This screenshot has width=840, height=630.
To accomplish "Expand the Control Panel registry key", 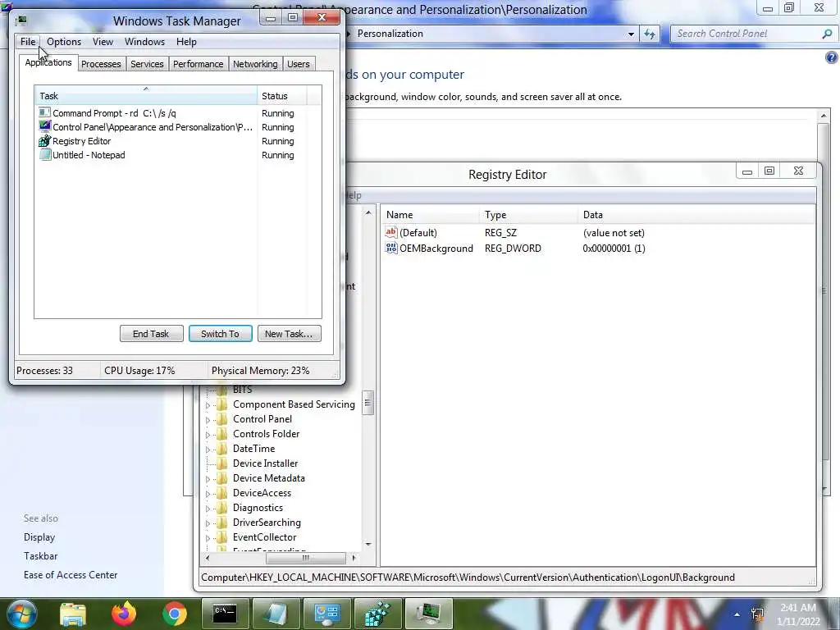I will [x=208, y=419].
